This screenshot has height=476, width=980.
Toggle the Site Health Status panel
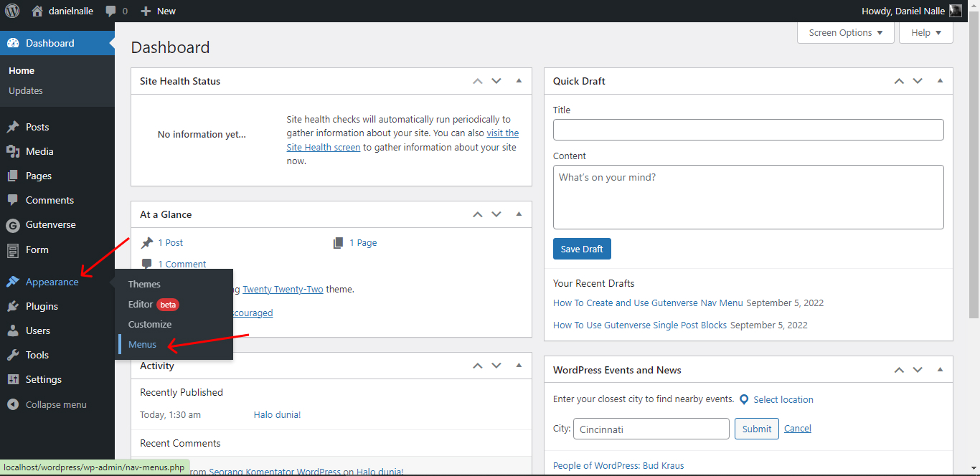pos(519,81)
